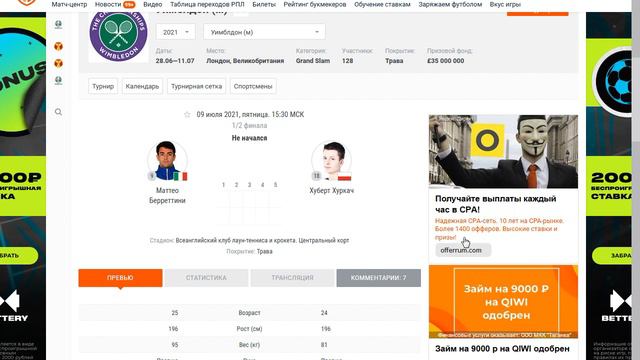Click the Вес (кг) row label
640x360 pixels.
point(249,345)
